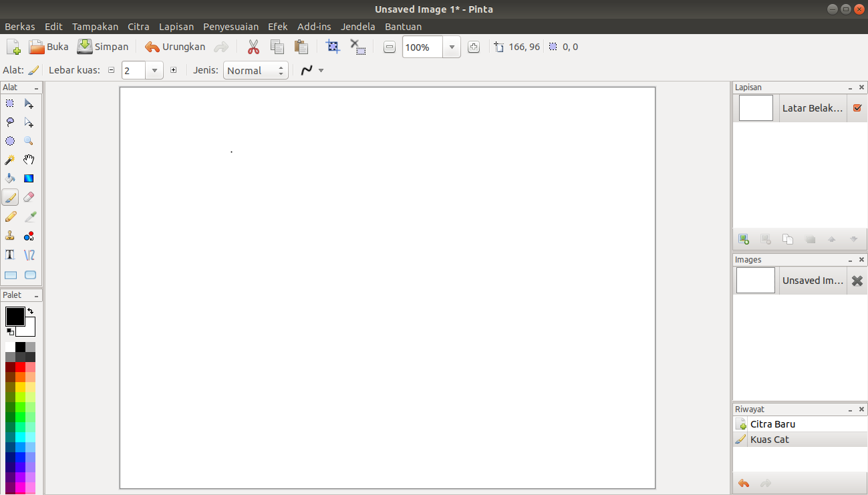Select the Pan hand tool
The image size is (868, 495).
click(x=29, y=160)
